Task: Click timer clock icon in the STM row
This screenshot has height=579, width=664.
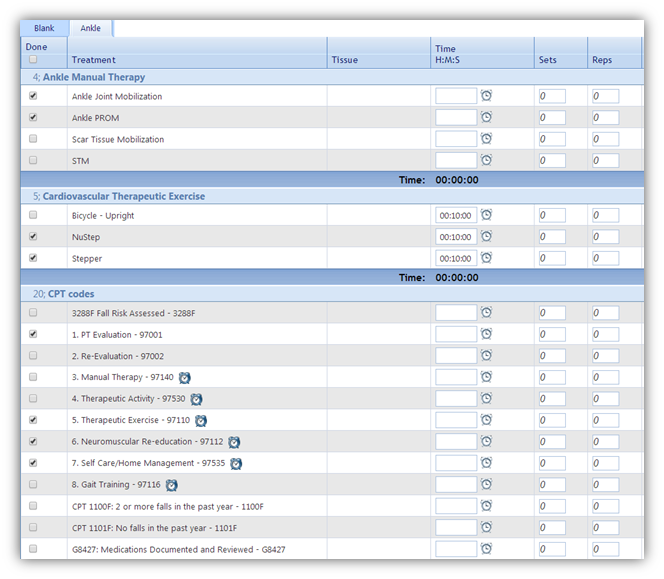Action: click(486, 160)
